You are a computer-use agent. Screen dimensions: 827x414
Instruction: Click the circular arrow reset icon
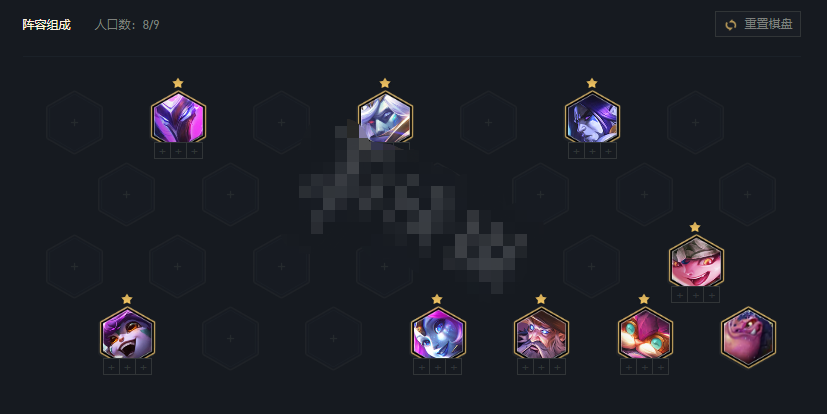730,25
